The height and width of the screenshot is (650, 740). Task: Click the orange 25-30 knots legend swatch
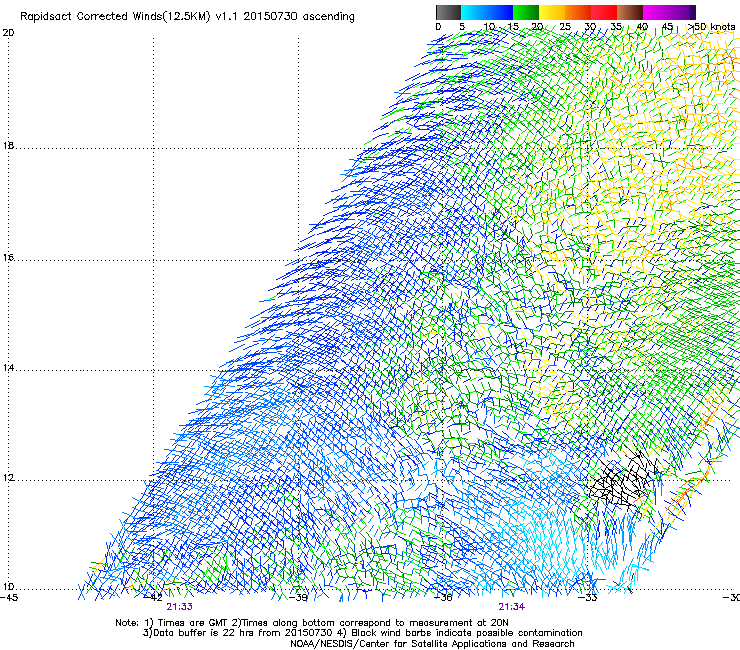click(x=578, y=13)
